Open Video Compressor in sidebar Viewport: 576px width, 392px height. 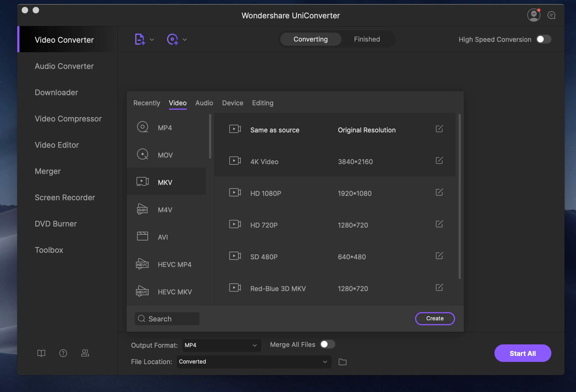pyautogui.click(x=68, y=118)
